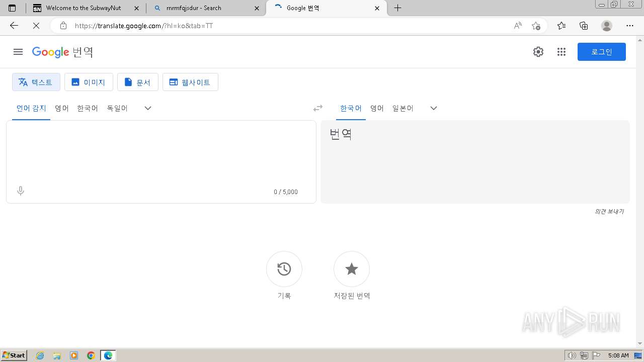
Task: Open volume control in system tray
Action: tap(572, 355)
